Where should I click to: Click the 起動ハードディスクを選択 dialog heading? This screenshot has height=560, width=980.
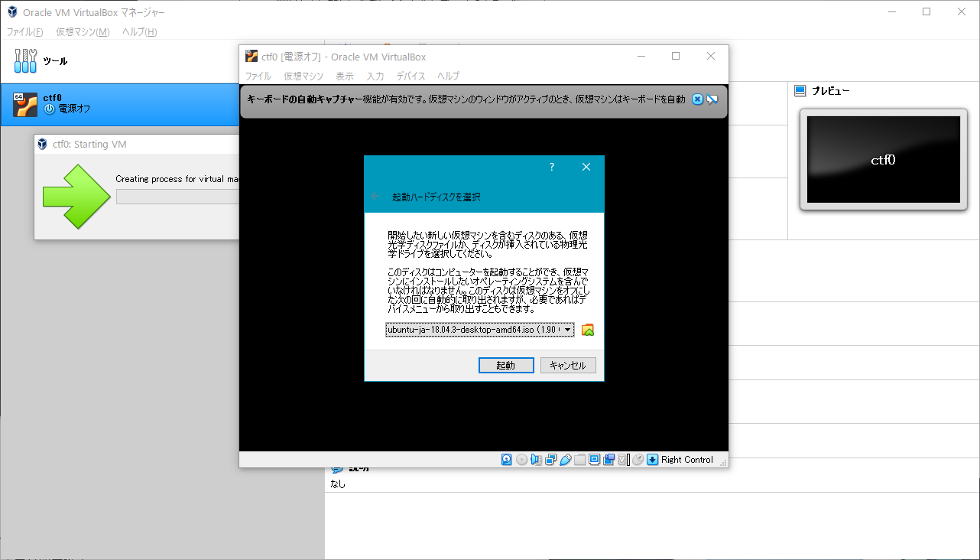(436, 197)
